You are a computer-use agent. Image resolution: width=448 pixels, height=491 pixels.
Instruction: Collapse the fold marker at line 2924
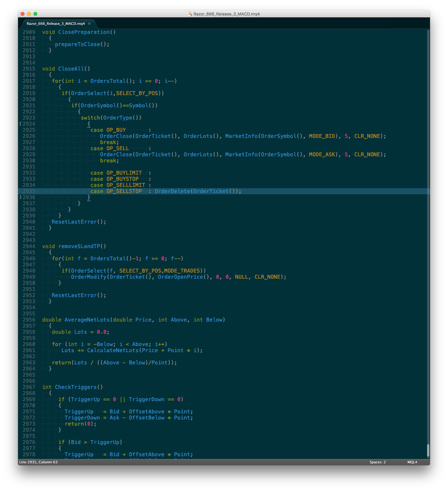20,124
